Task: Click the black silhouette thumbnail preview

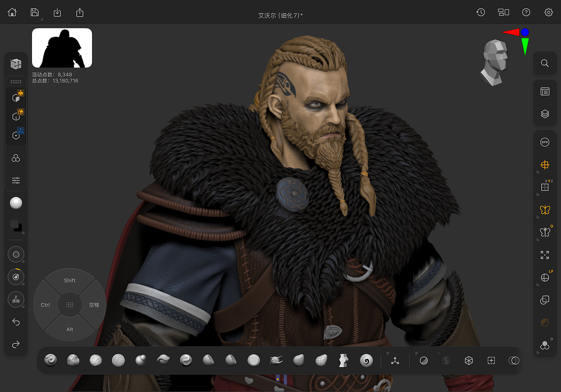Action: pos(62,48)
